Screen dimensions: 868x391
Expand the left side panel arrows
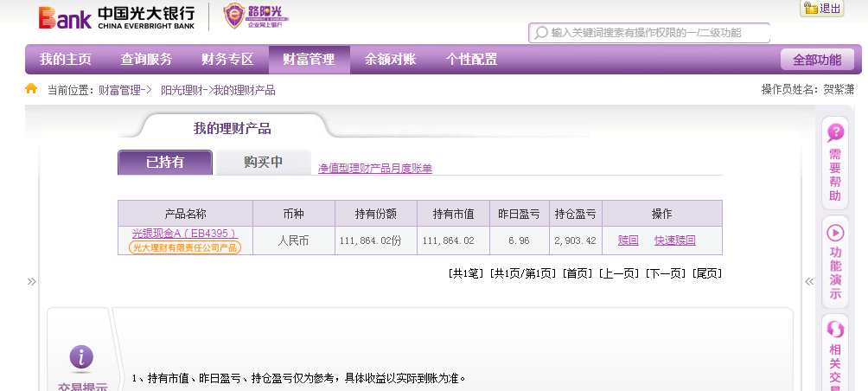coord(31,282)
